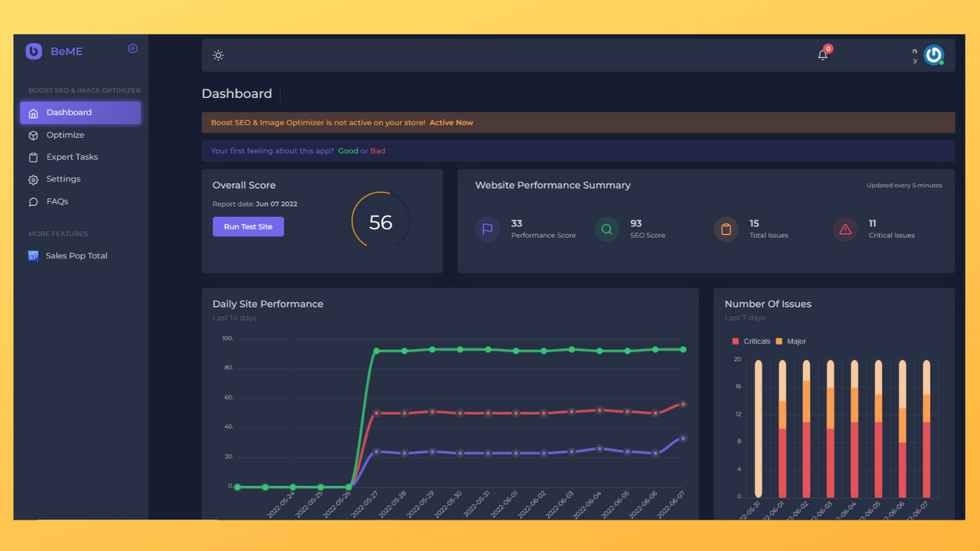
Task: Open the user avatar menu
Action: 933,55
